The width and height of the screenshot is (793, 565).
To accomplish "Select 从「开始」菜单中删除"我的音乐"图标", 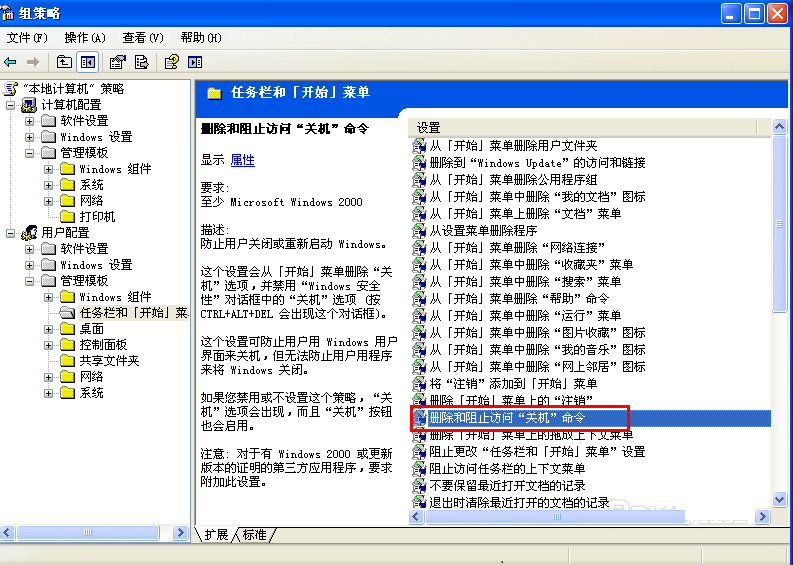I will tap(537, 350).
